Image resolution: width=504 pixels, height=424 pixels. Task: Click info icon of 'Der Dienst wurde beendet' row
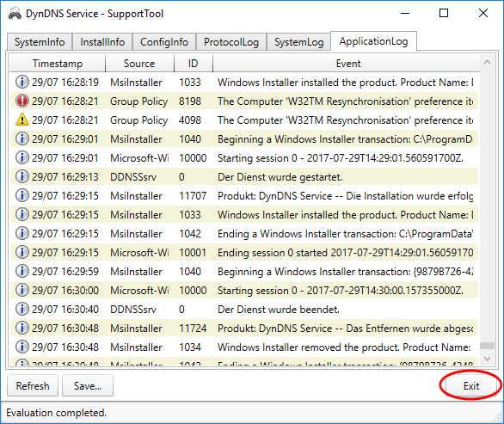[x=22, y=309]
